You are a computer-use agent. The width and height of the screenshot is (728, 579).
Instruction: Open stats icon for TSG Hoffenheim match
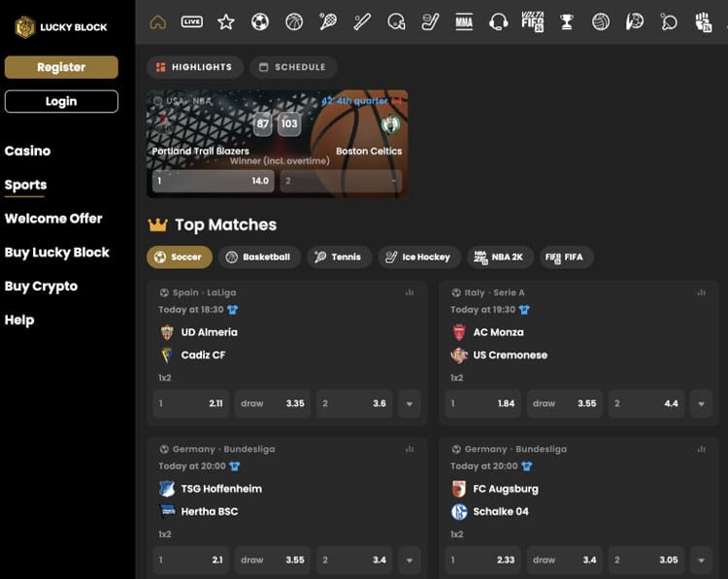pos(410,449)
